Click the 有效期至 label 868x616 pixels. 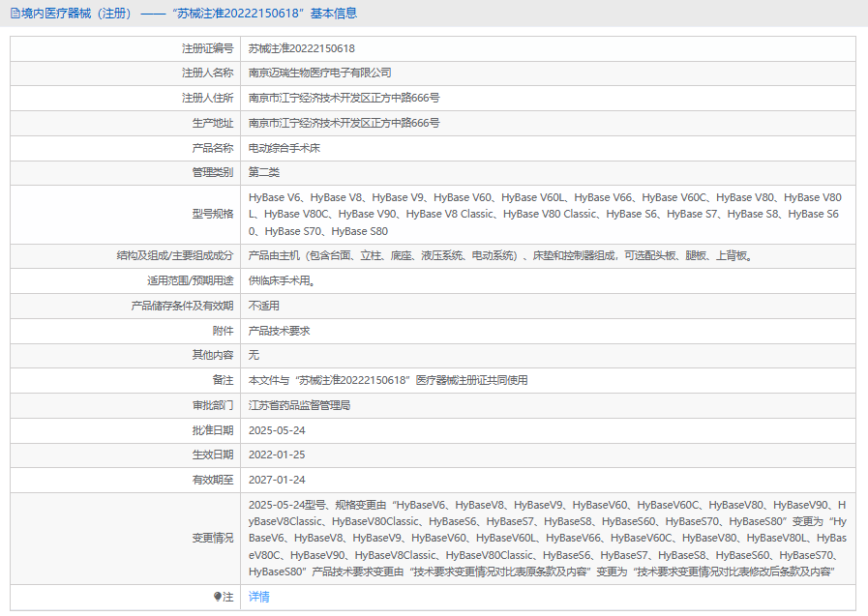click(x=213, y=480)
